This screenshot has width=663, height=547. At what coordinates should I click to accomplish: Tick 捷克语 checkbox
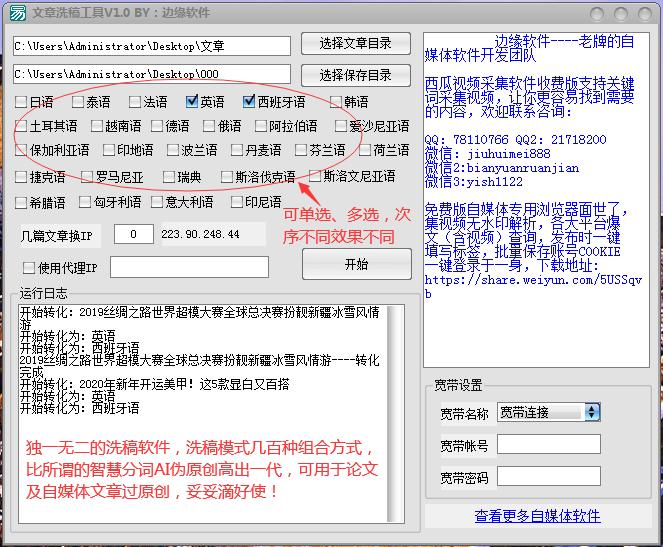[x=21, y=177]
